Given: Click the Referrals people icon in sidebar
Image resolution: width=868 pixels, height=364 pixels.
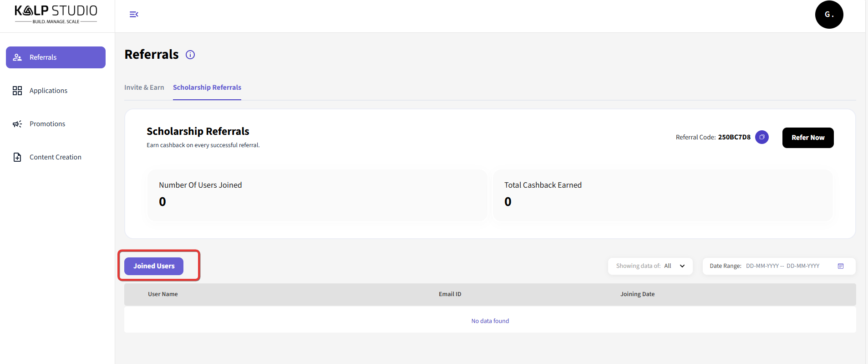Looking at the screenshot, I should pyautogui.click(x=17, y=57).
